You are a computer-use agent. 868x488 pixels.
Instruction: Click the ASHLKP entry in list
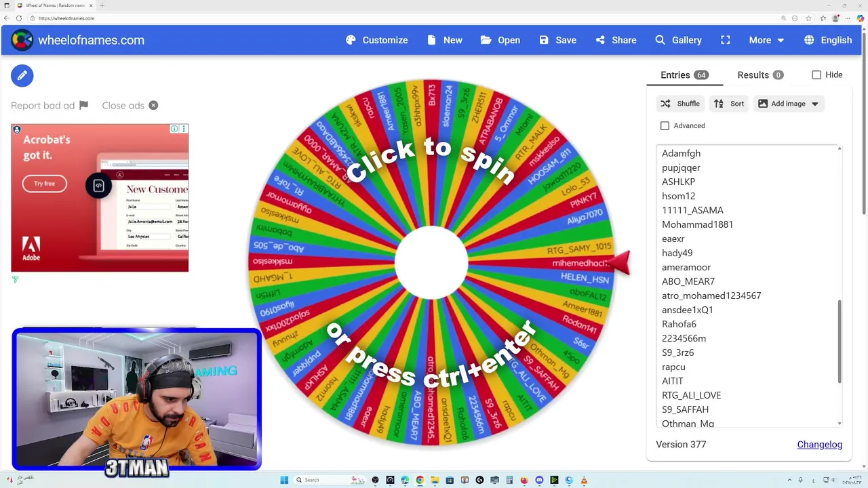678,182
